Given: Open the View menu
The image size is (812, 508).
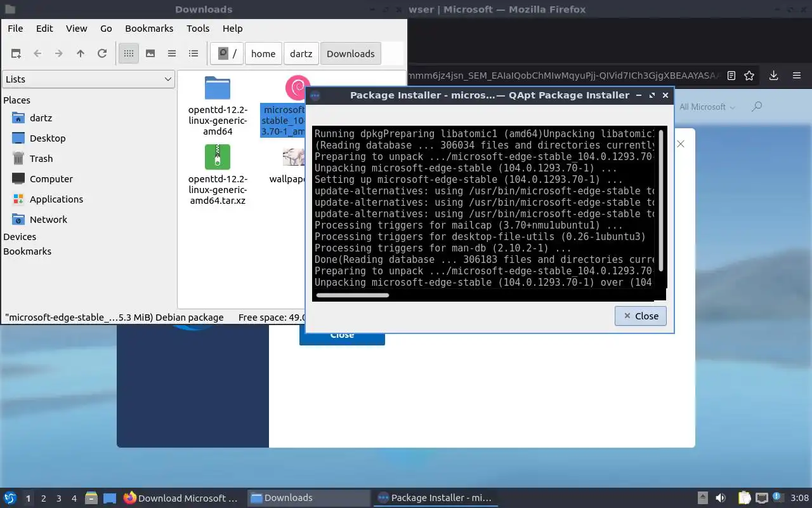Looking at the screenshot, I should 77,29.
